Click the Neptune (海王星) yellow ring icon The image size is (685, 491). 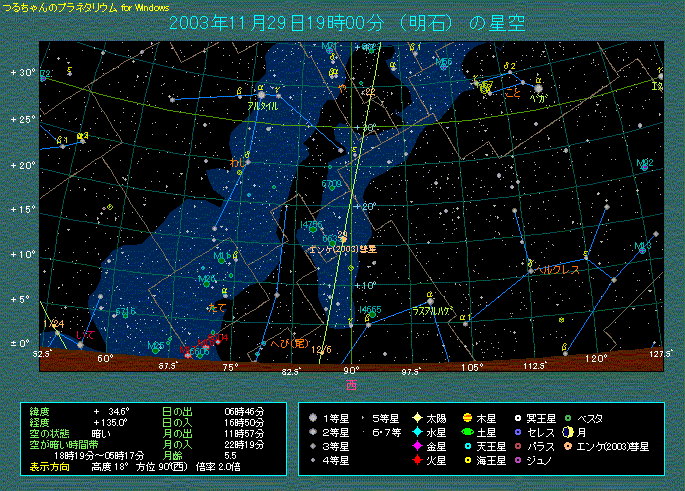click(x=467, y=460)
